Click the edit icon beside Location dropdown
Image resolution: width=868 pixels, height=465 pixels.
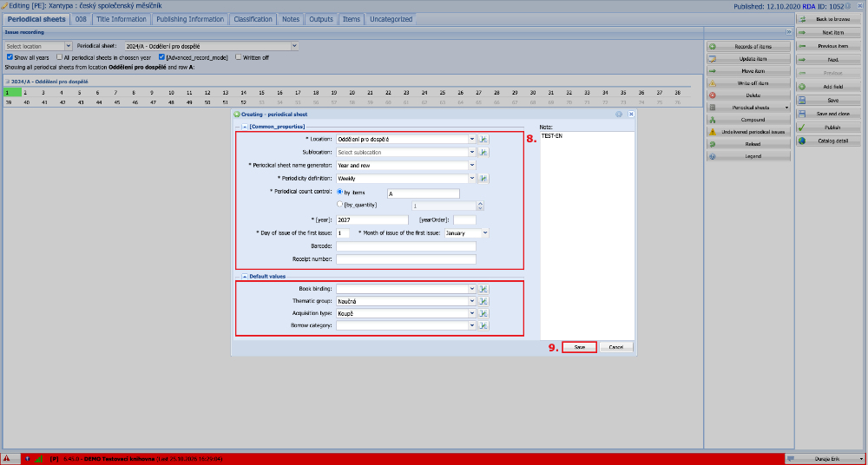pyautogui.click(x=483, y=139)
